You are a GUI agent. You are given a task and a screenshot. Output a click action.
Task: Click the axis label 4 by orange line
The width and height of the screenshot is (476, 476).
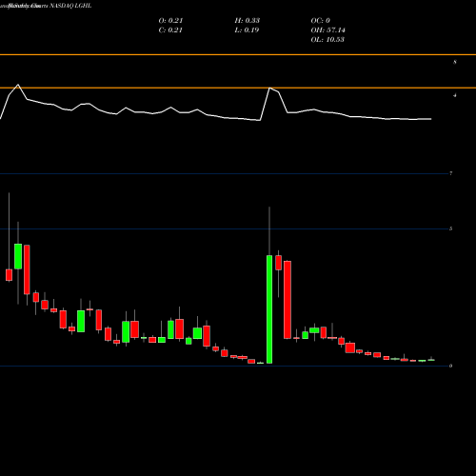455,95
